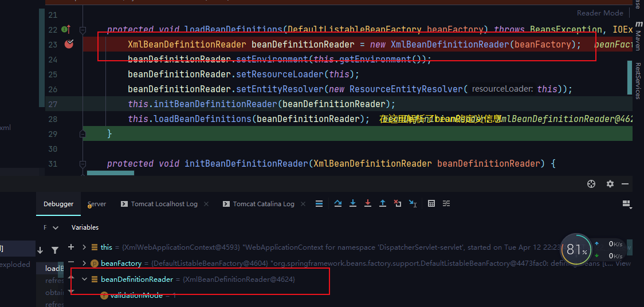
Task: Click the View link on beanFactory row
Action: [x=623, y=263]
